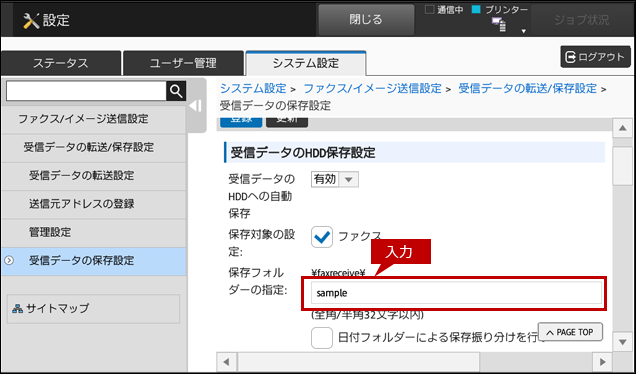Click the wrench settings icon
The height and width of the screenshot is (374, 636).
click(x=31, y=20)
